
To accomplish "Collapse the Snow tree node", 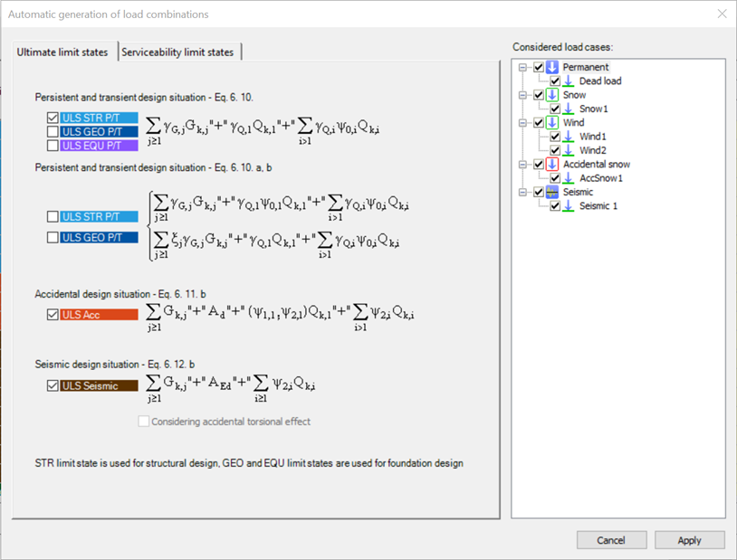I will coord(522,95).
